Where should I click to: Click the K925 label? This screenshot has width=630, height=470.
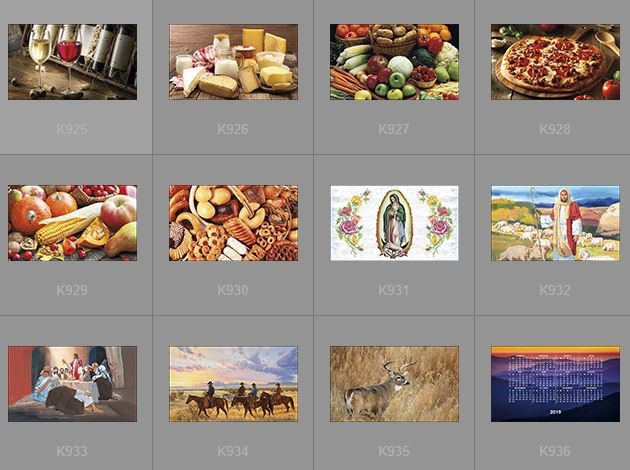pyautogui.click(x=72, y=129)
